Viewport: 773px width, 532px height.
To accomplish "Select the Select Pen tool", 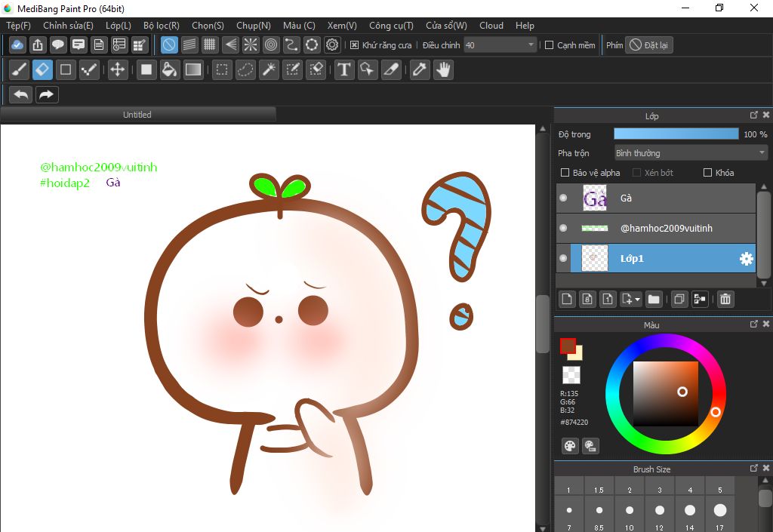I will [292, 70].
